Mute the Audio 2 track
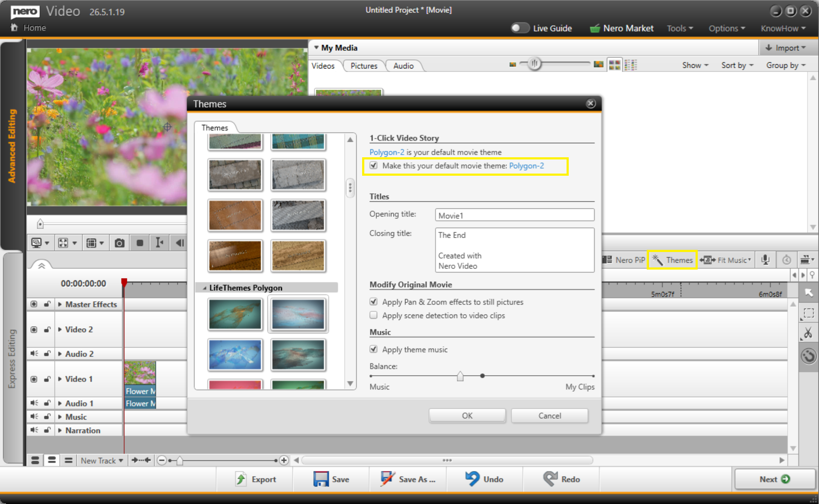The height and width of the screenshot is (504, 819). point(34,354)
